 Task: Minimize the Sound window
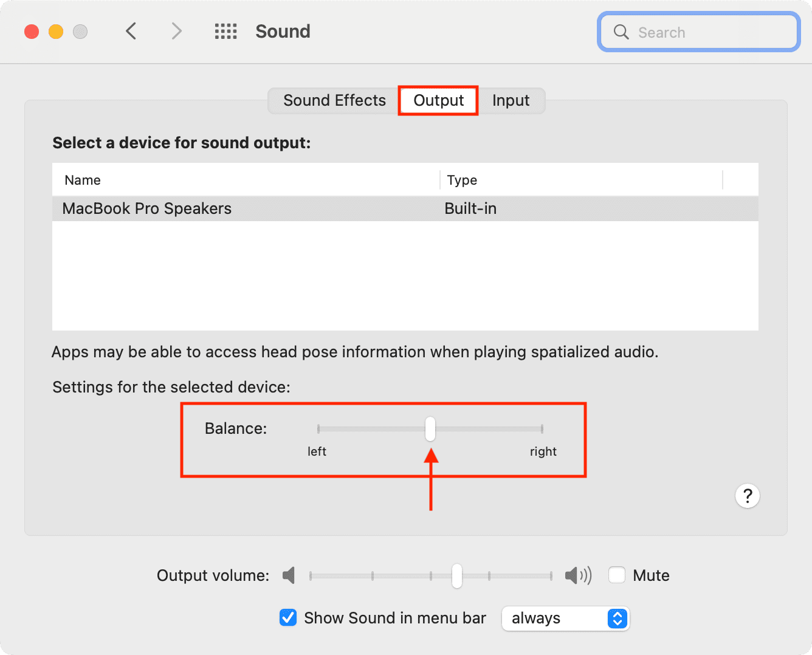click(x=56, y=31)
